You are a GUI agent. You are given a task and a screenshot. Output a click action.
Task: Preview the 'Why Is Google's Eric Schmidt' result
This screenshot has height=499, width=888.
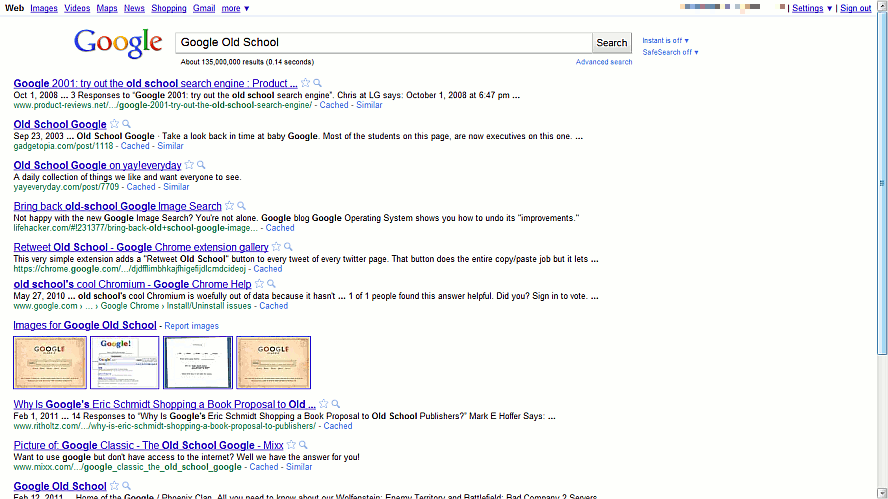(336, 404)
